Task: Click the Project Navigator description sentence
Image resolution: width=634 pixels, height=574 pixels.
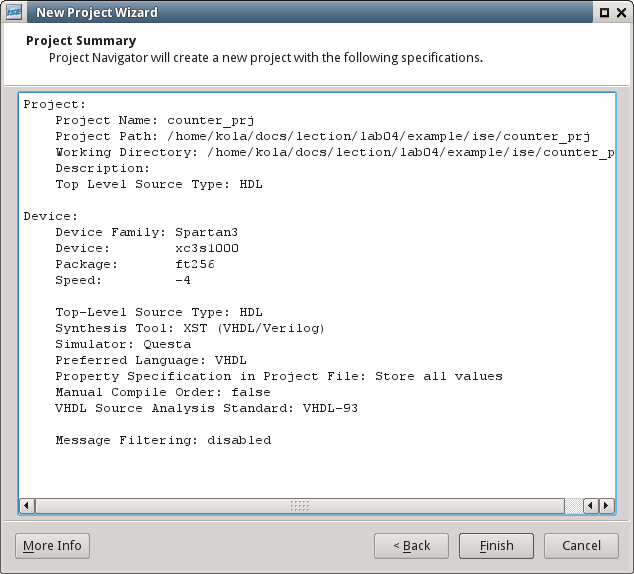Action: [x=266, y=58]
